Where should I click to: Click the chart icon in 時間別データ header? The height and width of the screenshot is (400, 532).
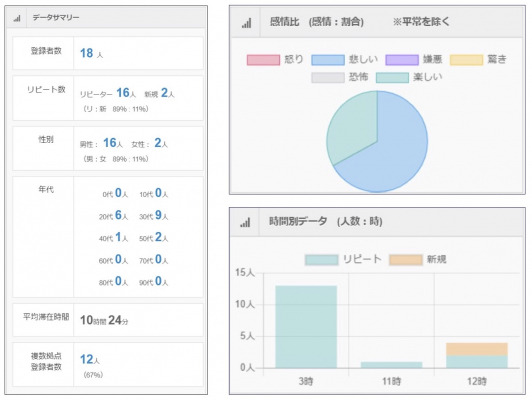pos(245,223)
